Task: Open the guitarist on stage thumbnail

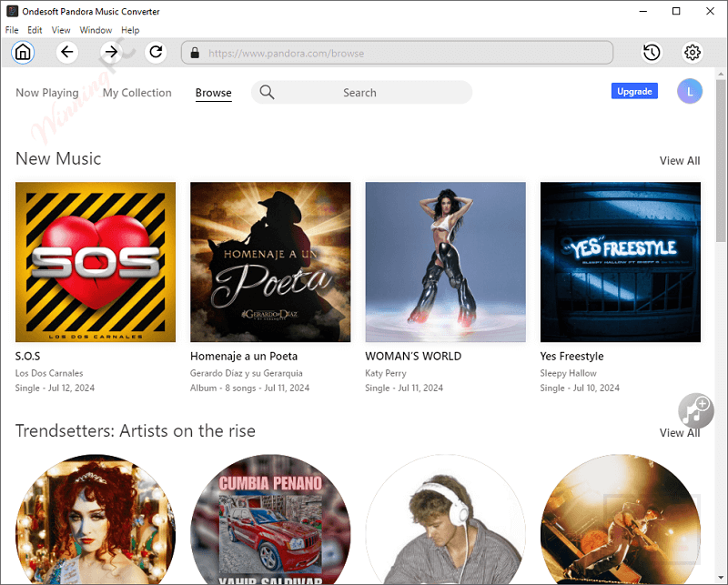Action: tap(621, 519)
